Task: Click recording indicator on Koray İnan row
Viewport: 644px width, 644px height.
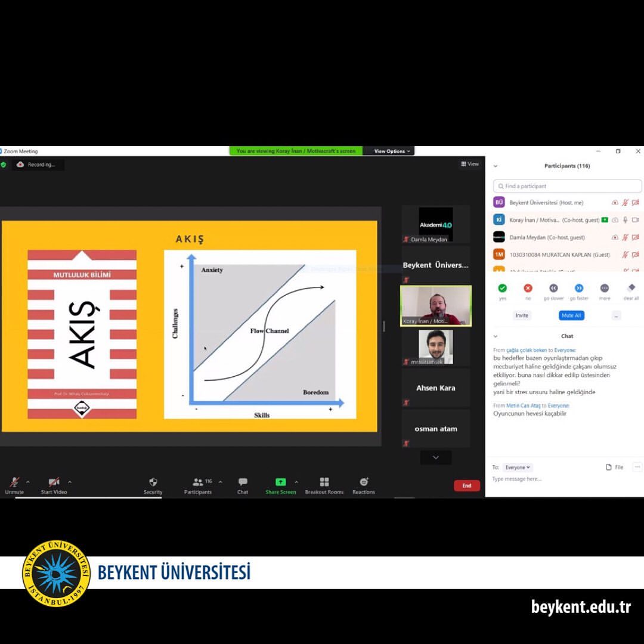Action: tap(615, 220)
